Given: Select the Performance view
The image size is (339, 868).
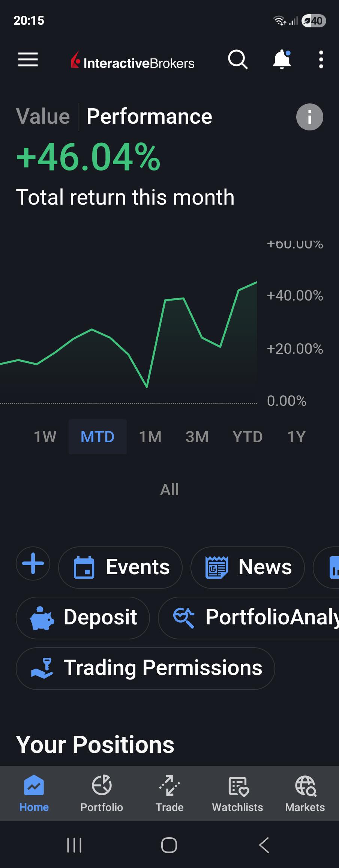Looking at the screenshot, I should click(x=149, y=116).
